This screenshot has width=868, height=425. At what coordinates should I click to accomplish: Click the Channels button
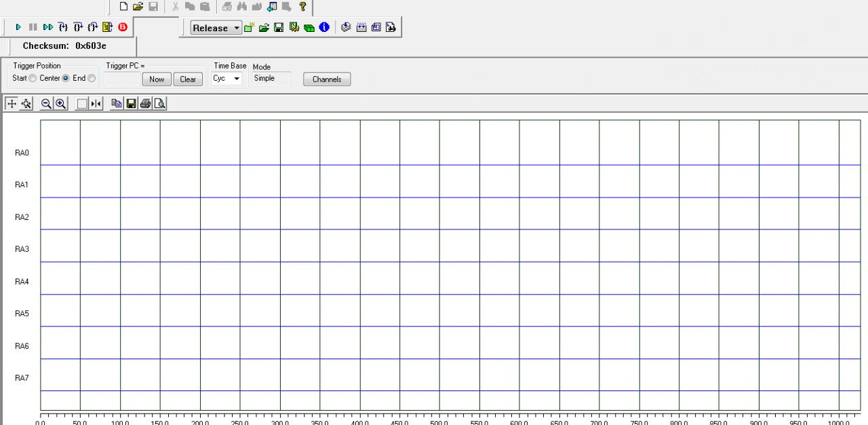(327, 79)
